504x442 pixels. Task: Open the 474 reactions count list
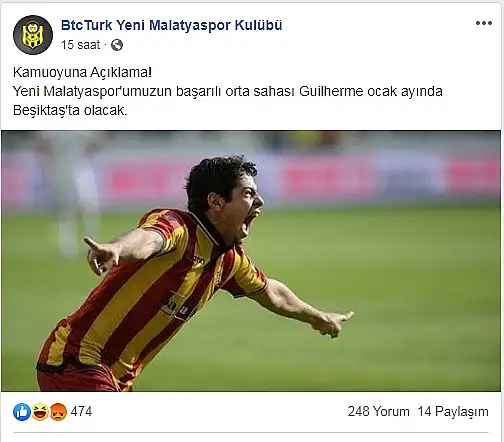click(x=81, y=412)
